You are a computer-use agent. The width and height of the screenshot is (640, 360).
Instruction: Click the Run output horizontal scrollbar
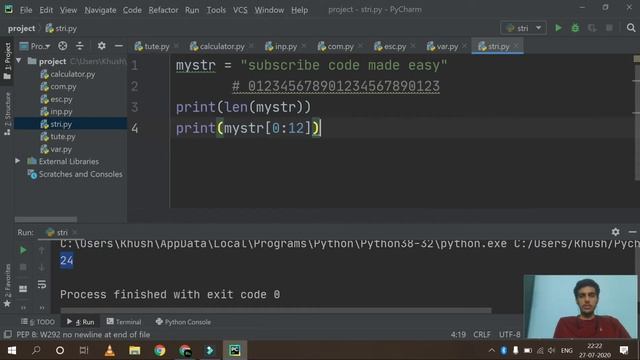coord(276,310)
